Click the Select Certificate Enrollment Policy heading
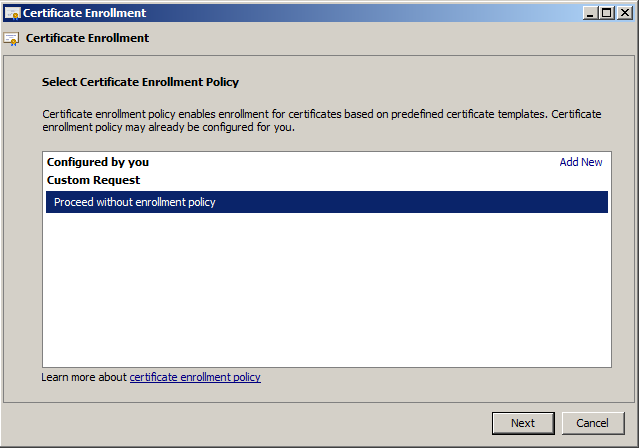This screenshot has width=639, height=448. click(140, 82)
